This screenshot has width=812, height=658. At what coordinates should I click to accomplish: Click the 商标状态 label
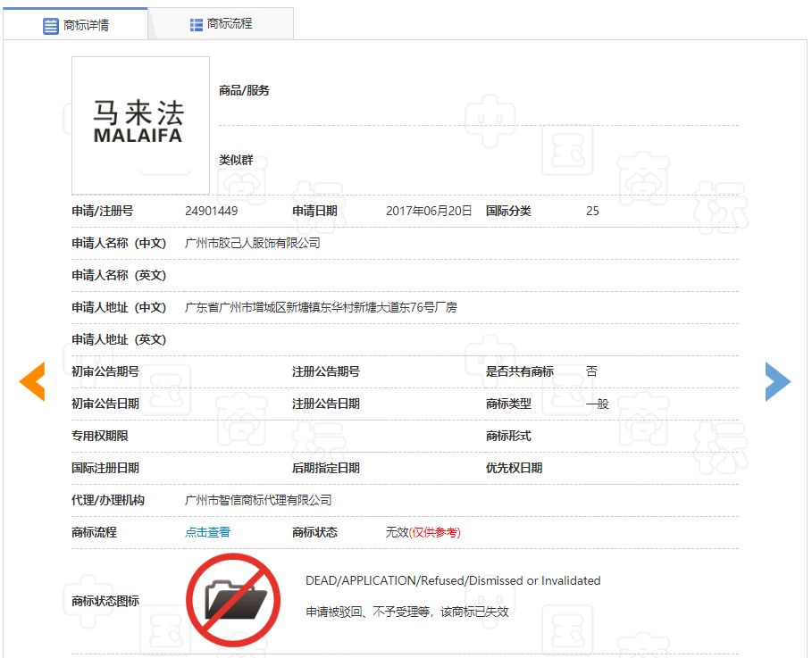point(314,532)
